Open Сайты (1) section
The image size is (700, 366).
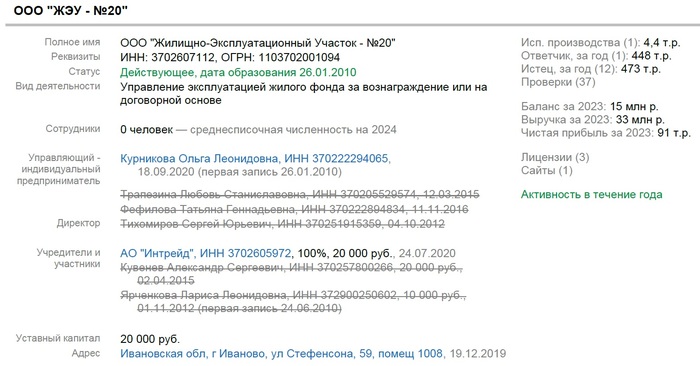pos(546,170)
